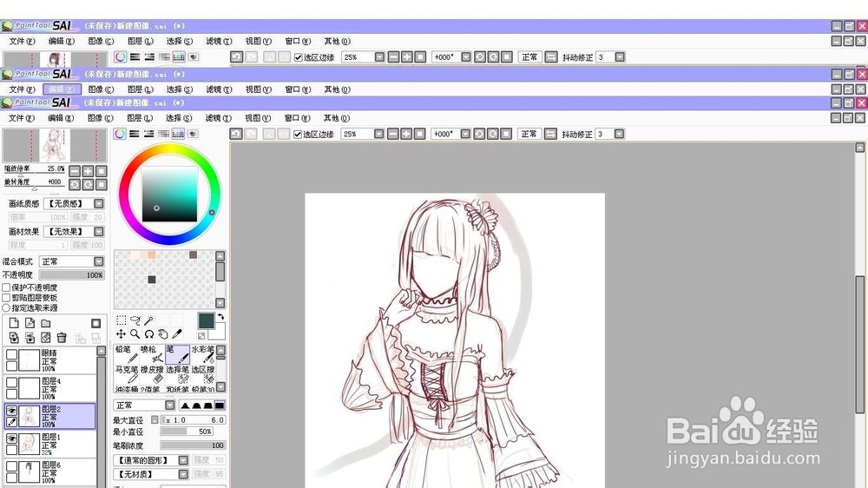Click navigator panel zoom-in plus button
This screenshot has width=868, height=488.
point(88,171)
